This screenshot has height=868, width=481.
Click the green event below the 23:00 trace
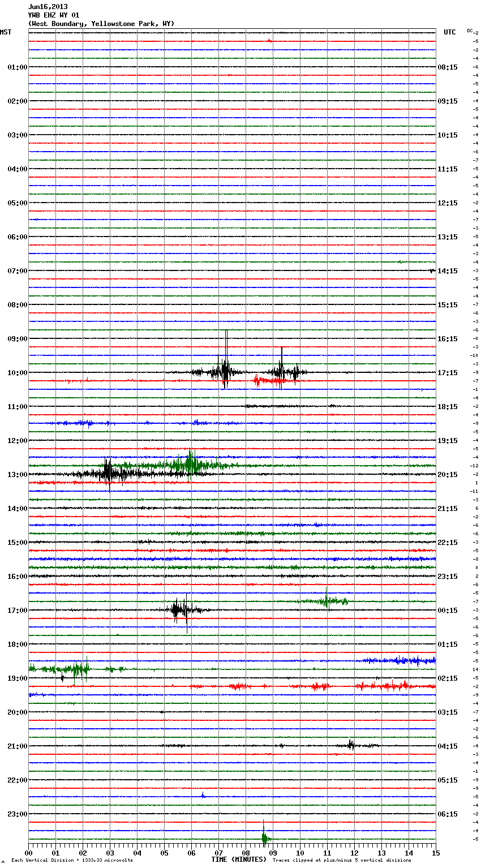coord(264,835)
